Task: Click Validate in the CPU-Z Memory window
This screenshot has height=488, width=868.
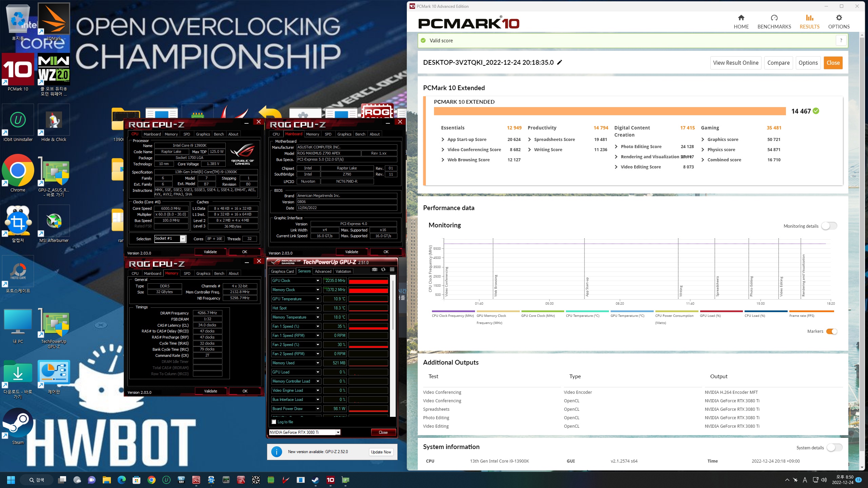Action: (x=211, y=391)
